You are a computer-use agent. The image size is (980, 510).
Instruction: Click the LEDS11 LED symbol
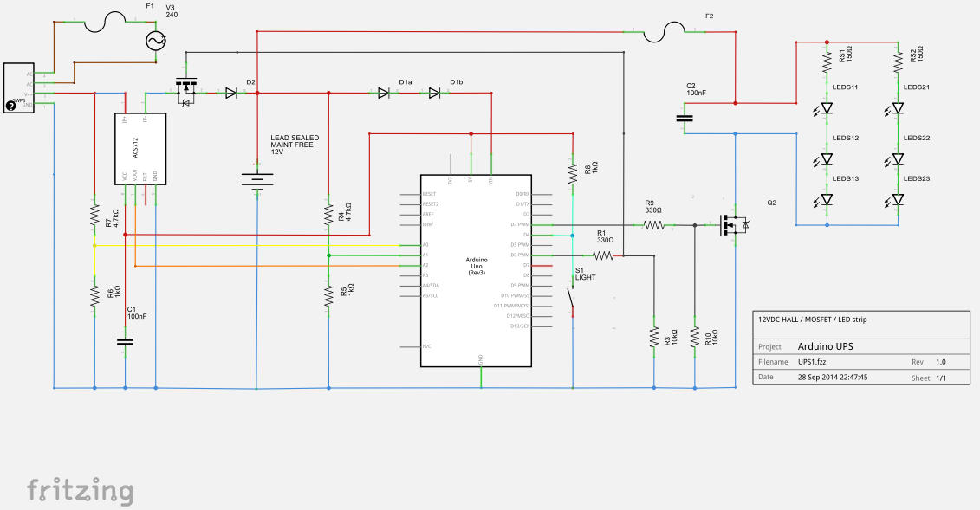pos(827,109)
